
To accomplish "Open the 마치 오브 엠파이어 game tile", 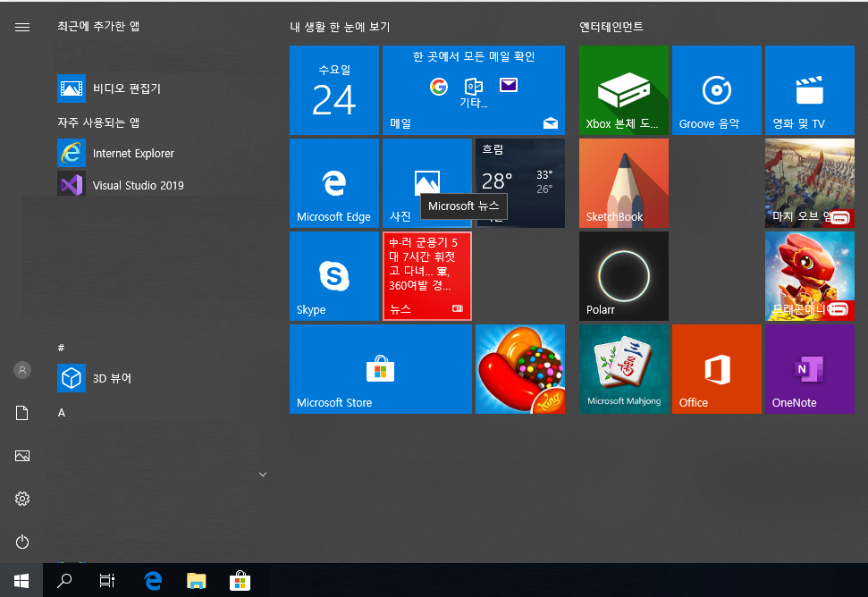I will coord(810,183).
